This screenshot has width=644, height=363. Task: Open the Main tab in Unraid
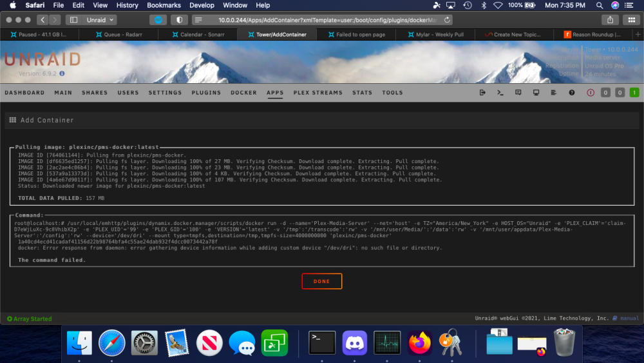pos(63,93)
